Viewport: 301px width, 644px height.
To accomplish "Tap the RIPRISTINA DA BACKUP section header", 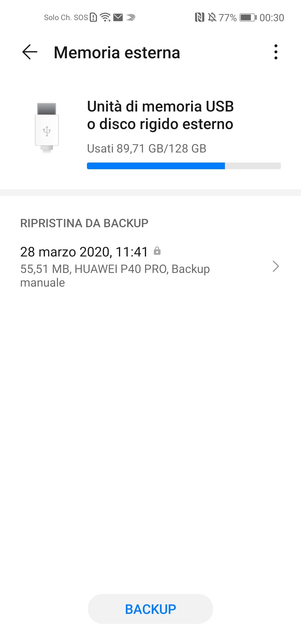I will tap(84, 223).
